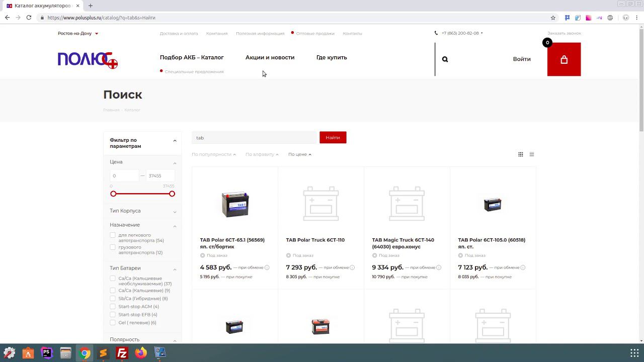Open 'TAB Polar Truck 6СТ-110' product link

pyautogui.click(x=315, y=240)
